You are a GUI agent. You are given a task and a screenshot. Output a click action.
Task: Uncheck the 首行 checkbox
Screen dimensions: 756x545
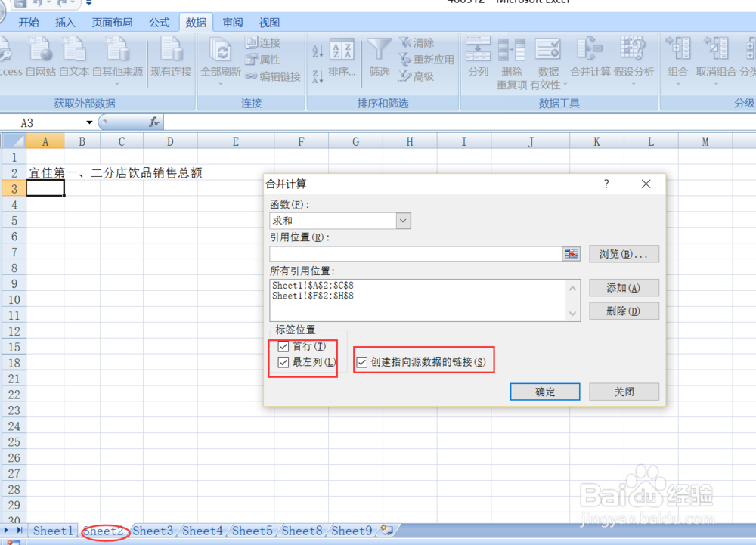[283, 346]
